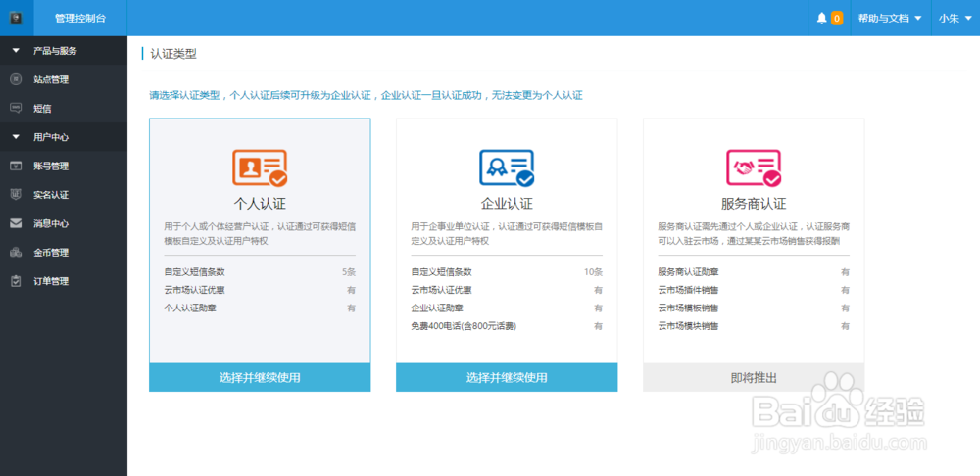Viewport: 980px width, 476px height.
Task: Click 云市场认证优惠 in 企业认证 card
Action: 441,291
